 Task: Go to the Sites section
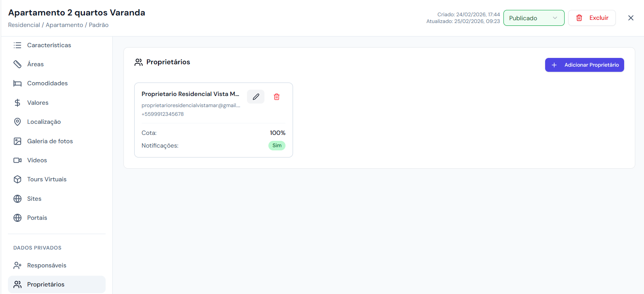pos(34,199)
